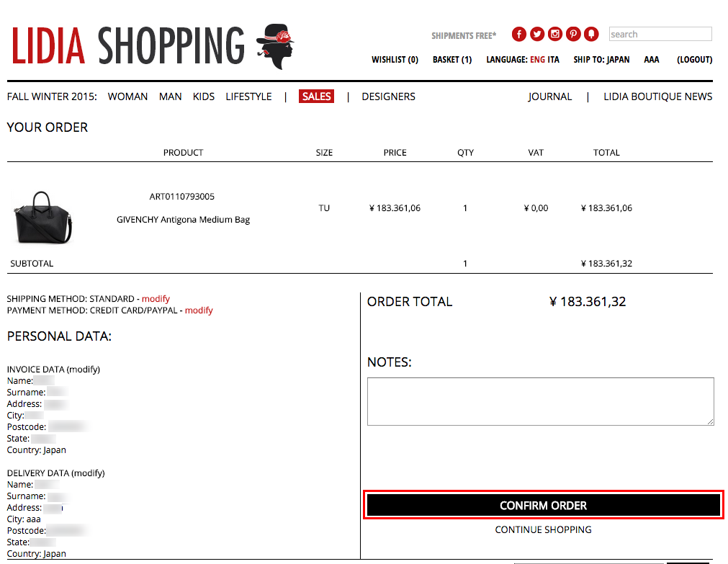Click the PRODUCT column header
The width and height of the screenshot is (728, 564).
183,153
